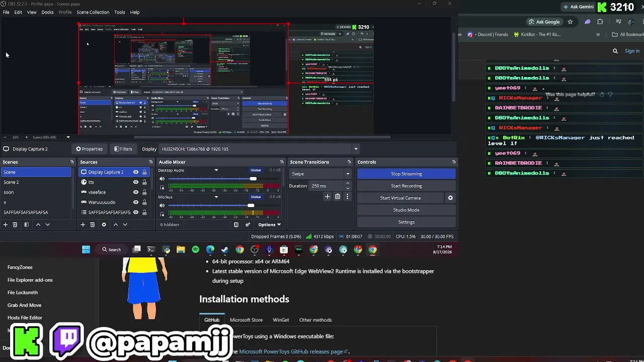This screenshot has width=644, height=362.
Task: Open Spotify from the taskbar
Action: click(195, 249)
